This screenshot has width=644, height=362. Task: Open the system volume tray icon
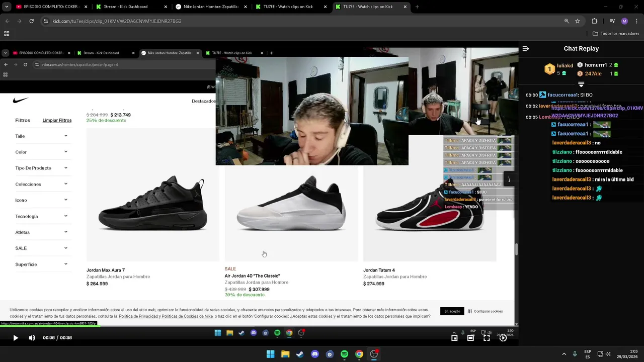(608, 354)
